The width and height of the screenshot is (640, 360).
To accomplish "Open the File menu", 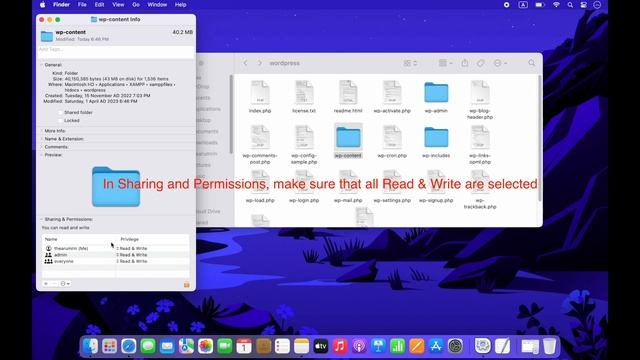I will 82,5.
